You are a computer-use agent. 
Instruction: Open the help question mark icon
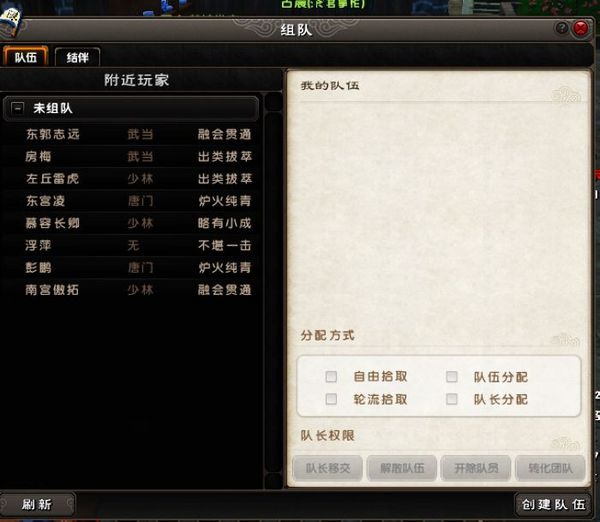click(562, 28)
